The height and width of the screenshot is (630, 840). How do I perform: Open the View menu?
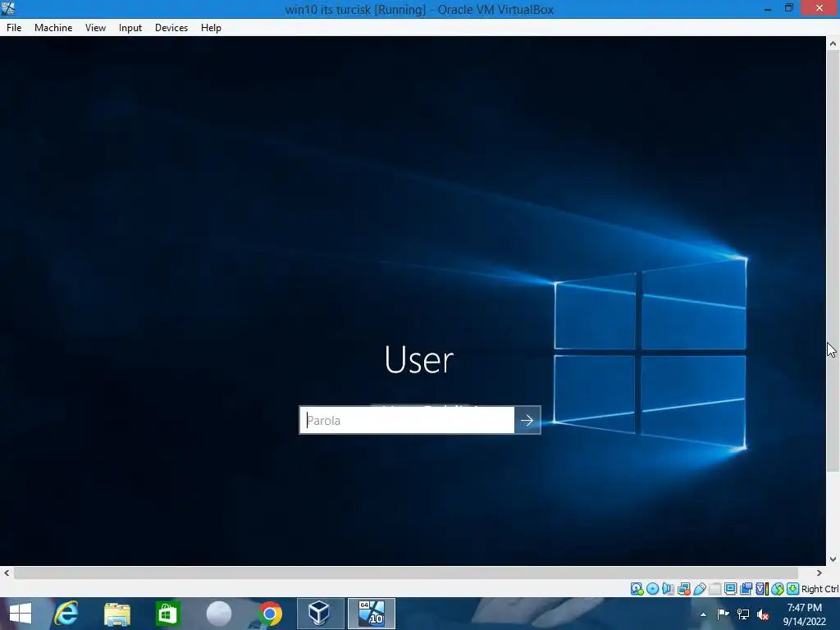coord(95,28)
